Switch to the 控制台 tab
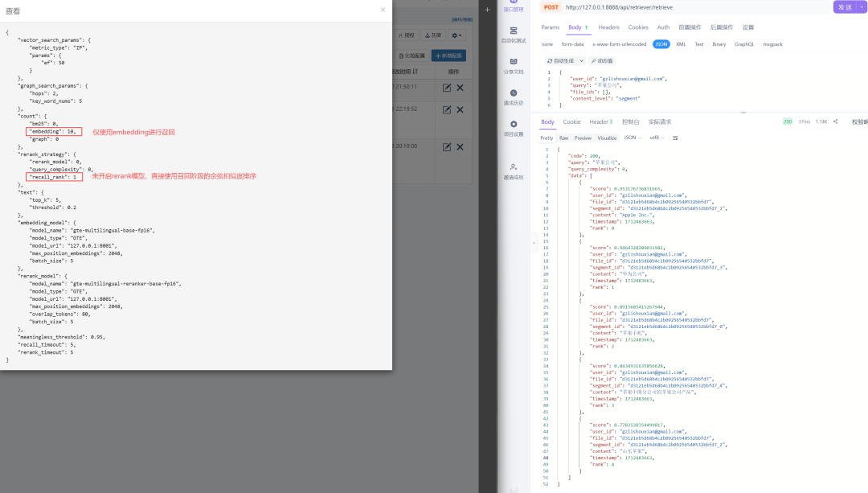The height and width of the screenshot is (493, 868). 631,122
